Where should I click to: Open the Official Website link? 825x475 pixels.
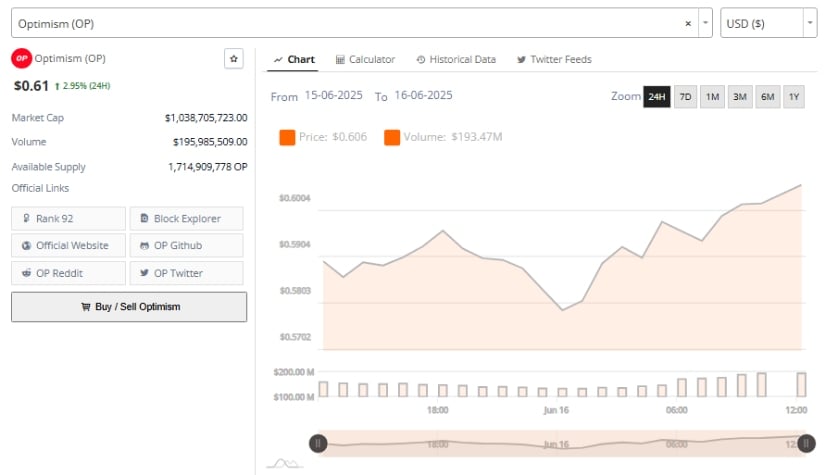68,246
